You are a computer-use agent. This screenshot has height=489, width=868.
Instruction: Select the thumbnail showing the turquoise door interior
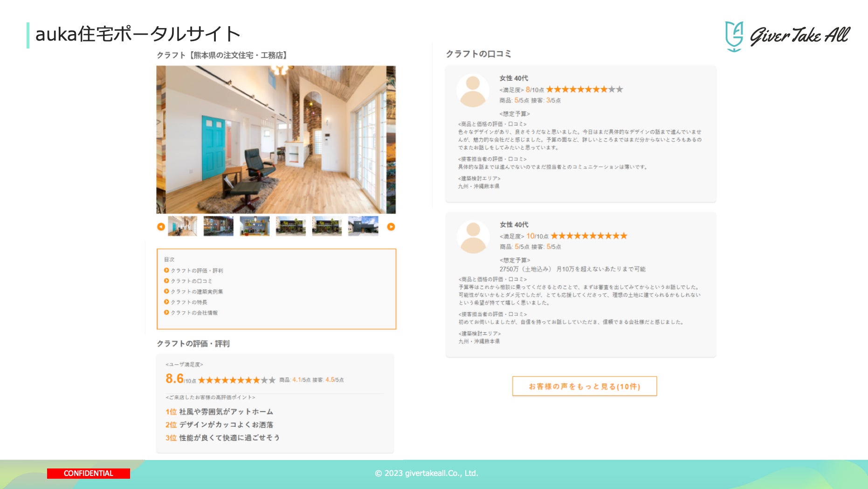(182, 226)
